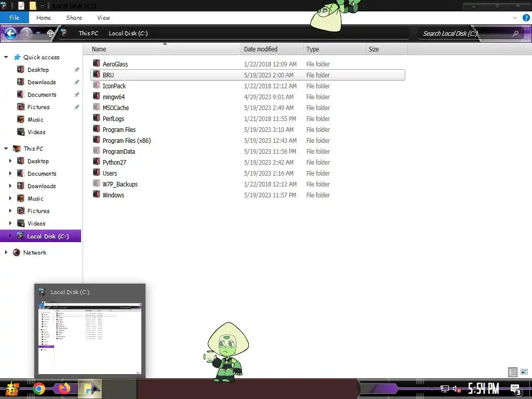This screenshot has height=399, width=532.
Task: Switch to the View ribbon tab
Action: click(103, 18)
